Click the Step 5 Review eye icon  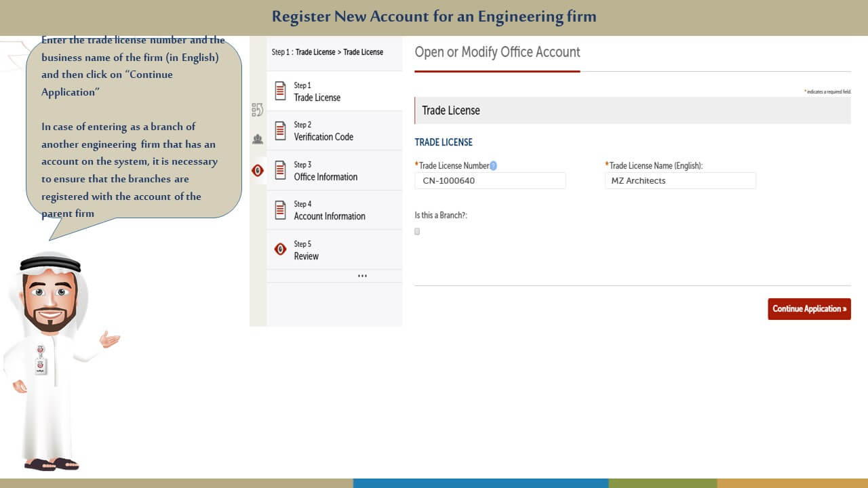pyautogui.click(x=280, y=249)
